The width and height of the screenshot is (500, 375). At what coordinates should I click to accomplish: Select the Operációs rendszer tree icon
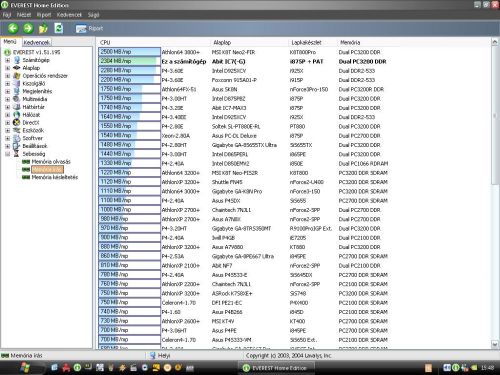click(17, 76)
